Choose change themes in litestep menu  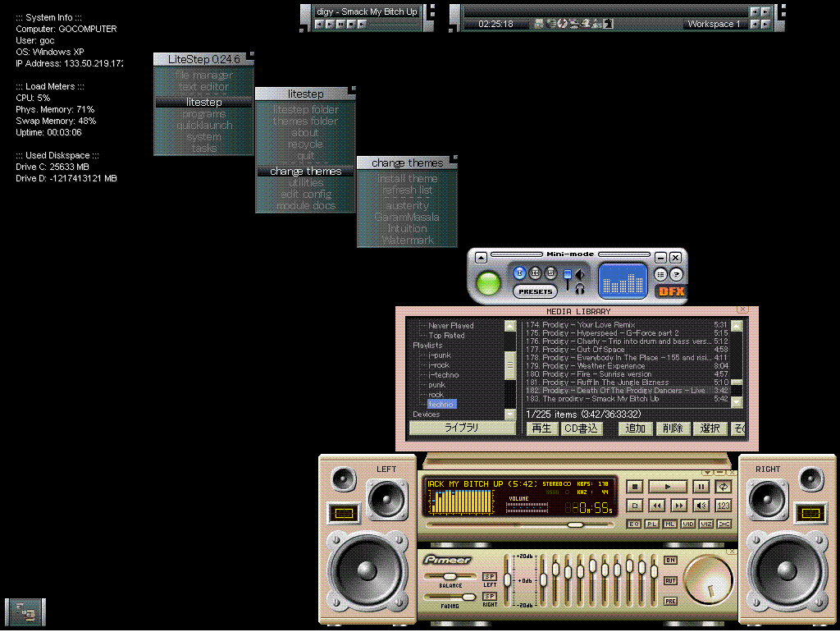(x=305, y=171)
